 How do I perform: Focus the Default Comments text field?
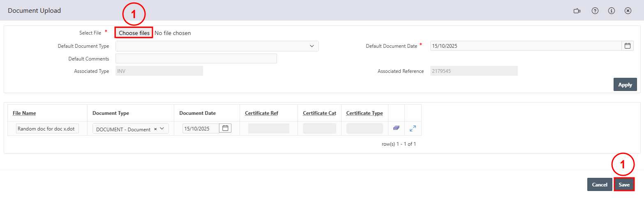pyautogui.click(x=196, y=59)
